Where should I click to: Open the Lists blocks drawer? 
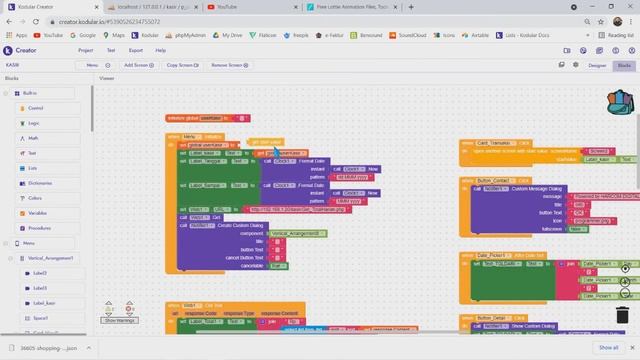(x=47, y=168)
